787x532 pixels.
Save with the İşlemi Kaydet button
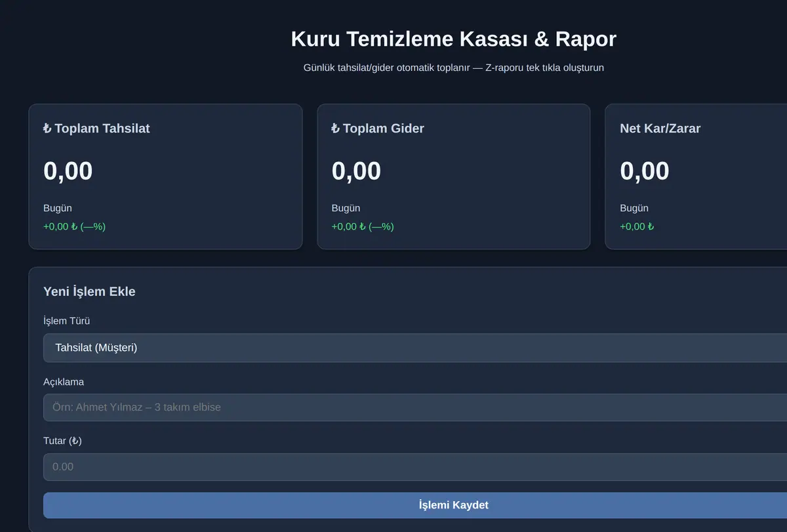415,505
